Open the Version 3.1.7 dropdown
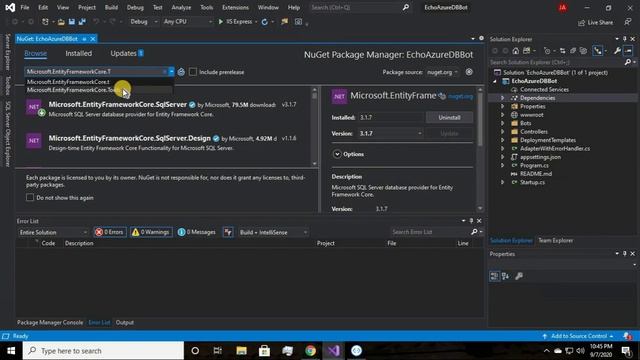The height and width of the screenshot is (360, 640). coord(390,133)
